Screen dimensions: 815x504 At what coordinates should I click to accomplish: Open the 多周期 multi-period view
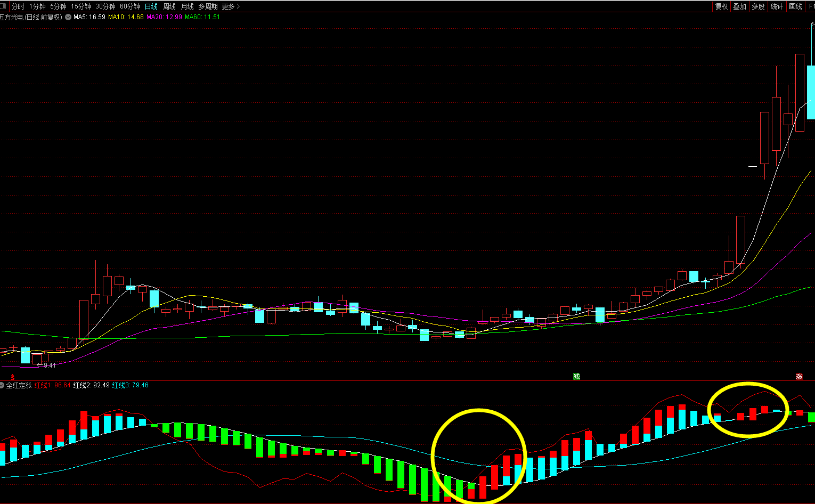tap(208, 6)
